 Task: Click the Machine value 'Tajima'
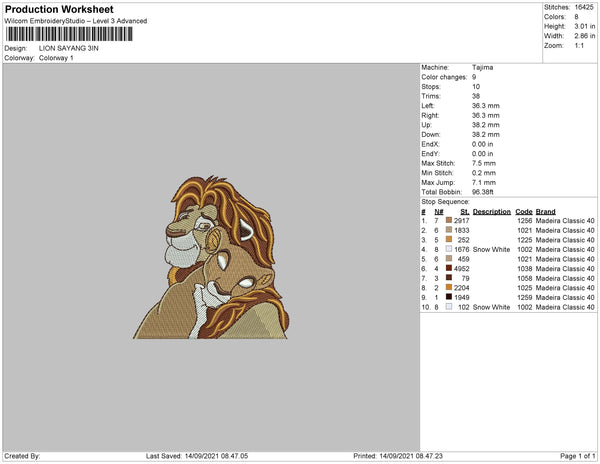coord(482,67)
